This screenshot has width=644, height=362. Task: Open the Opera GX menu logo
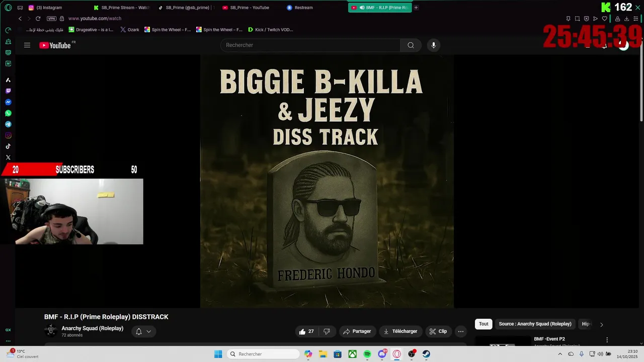coord(8,8)
